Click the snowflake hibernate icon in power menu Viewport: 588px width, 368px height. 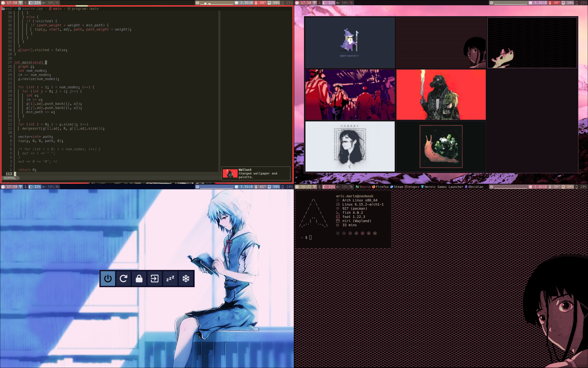186,279
